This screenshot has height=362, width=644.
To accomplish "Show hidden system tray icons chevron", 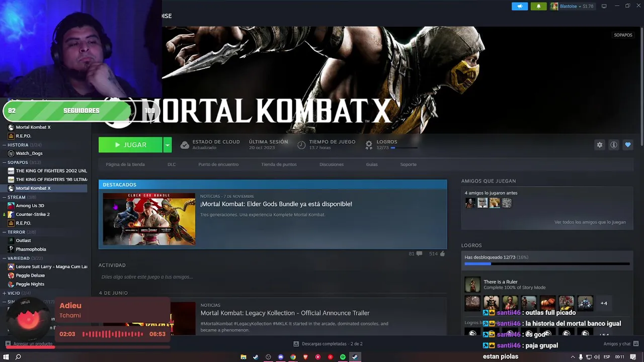I will pos(573,357).
